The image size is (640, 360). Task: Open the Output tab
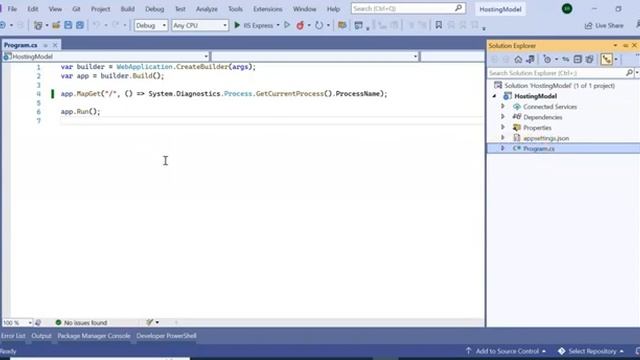click(x=41, y=336)
